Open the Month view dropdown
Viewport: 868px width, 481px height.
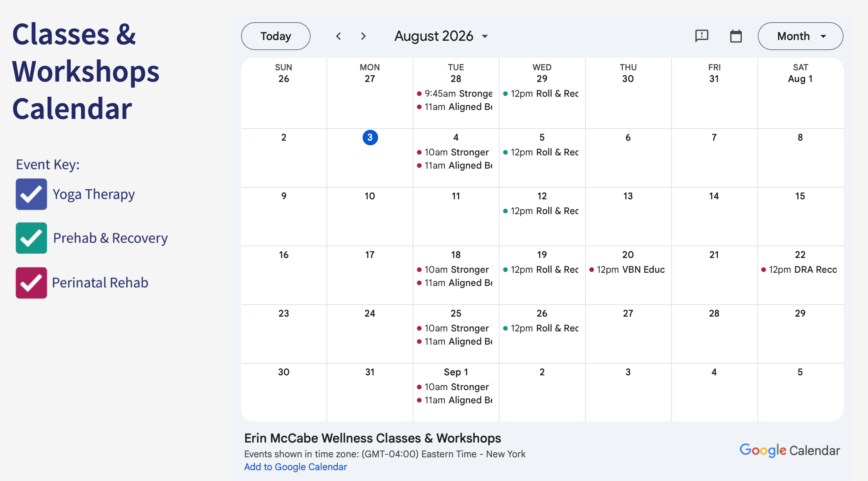[800, 36]
